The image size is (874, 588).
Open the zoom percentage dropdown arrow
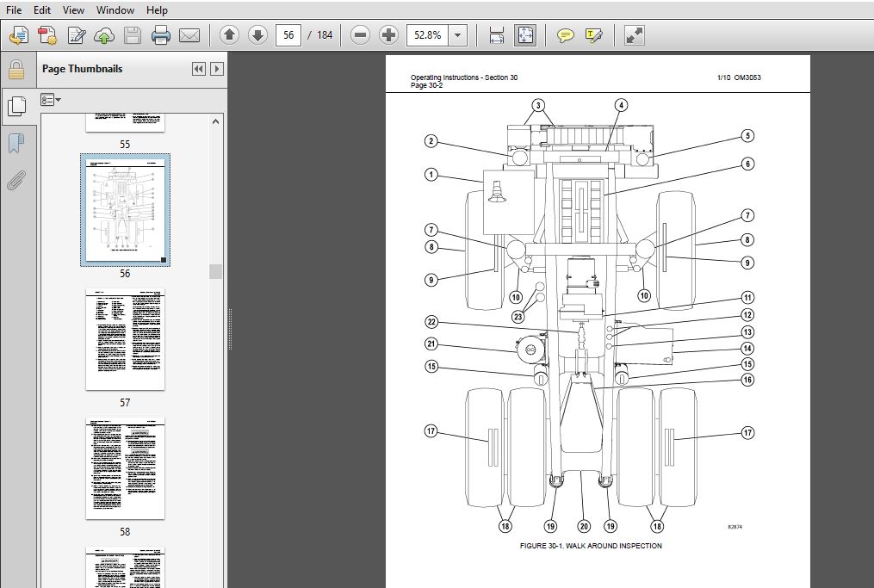(457, 35)
